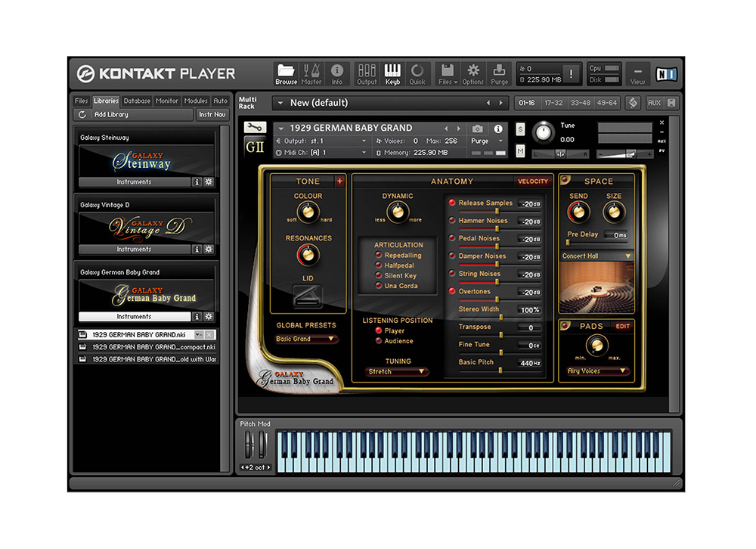Open the Airy Voices pads dropdown
The width and height of the screenshot is (756, 549).
596,371
